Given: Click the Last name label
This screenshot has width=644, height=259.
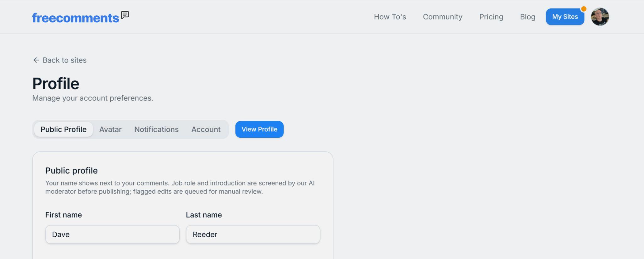Looking at the screenshot, I should click(x=204, y=215).
